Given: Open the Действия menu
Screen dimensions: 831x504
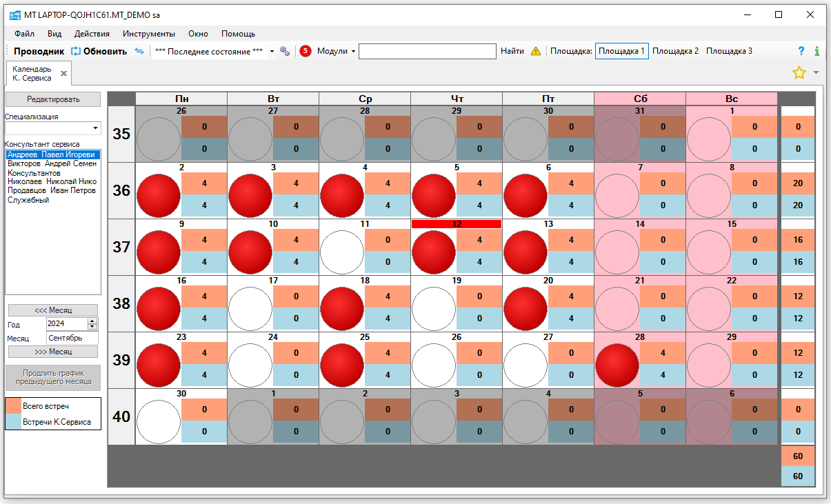Looking at the screenshot, I should (92, 33).
